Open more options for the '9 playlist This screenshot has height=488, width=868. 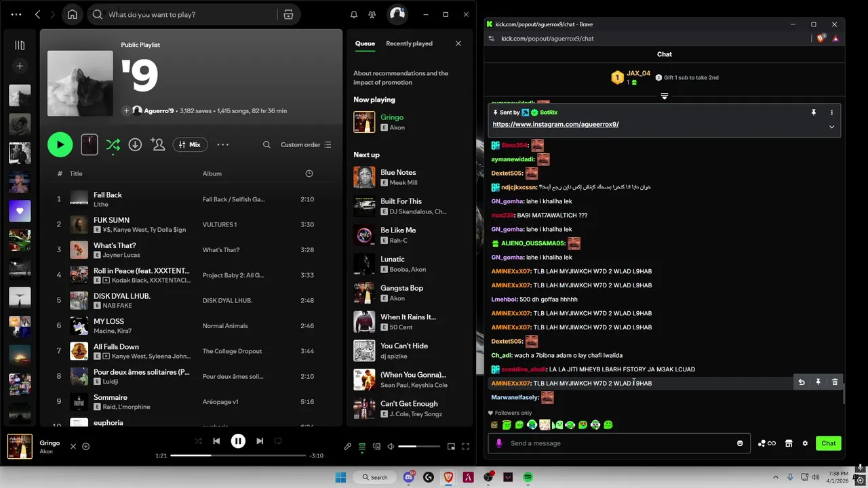click(x=223, y=144)
